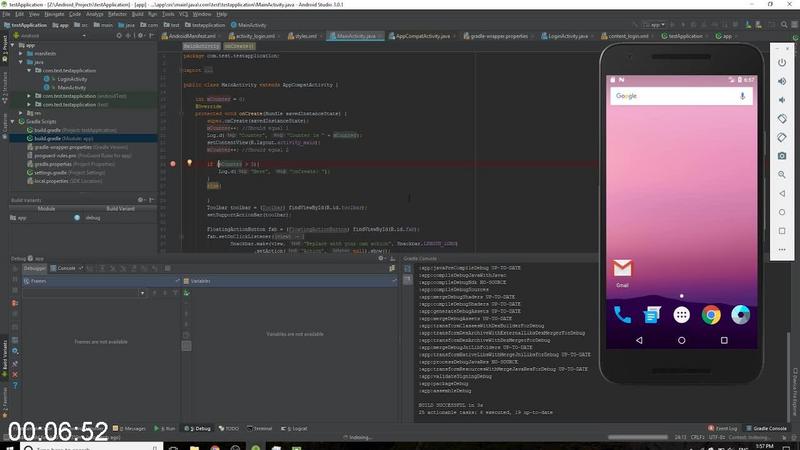Click the emulator volume down icon
The height and width of the screenshot is (450, 800).
coord(782,100)
